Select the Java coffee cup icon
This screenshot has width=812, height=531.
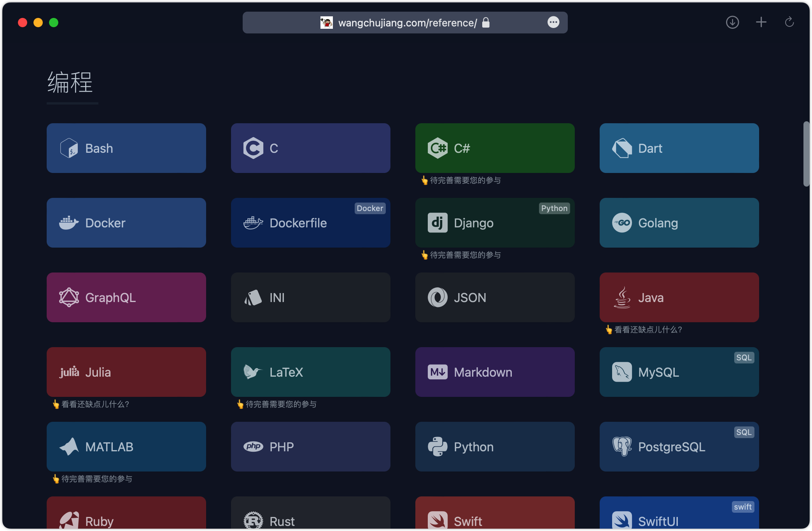[622, 297]
